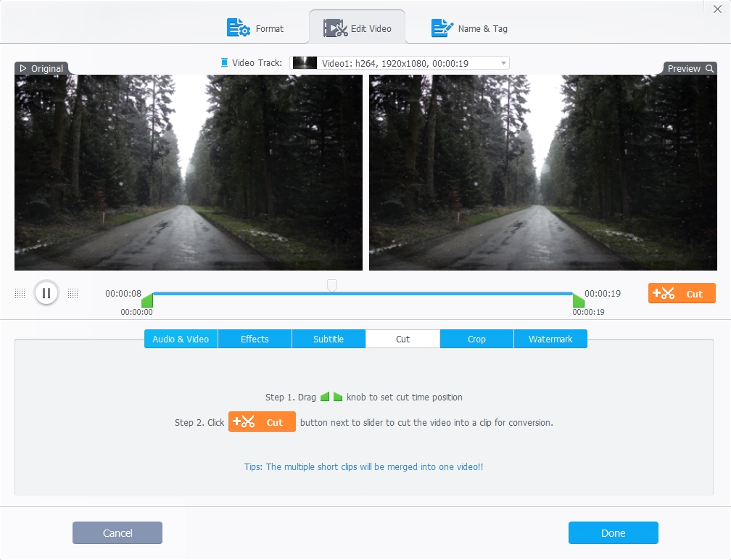This screenshot has width=731, height=560.
Task: Click the Preview camera label
Action: point(690,68)
